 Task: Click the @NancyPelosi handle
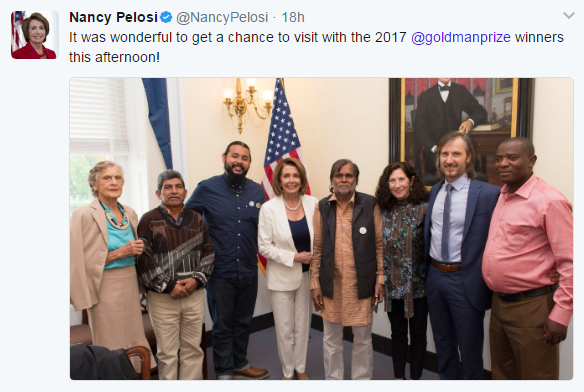pyautogui.click(x=222, y=17)
